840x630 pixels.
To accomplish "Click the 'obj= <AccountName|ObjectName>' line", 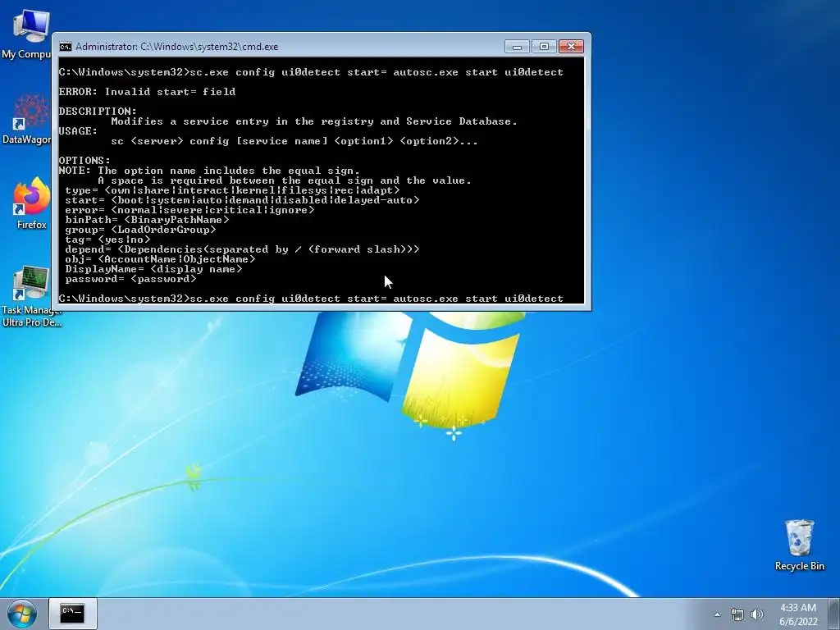I will tap(160, 259).
